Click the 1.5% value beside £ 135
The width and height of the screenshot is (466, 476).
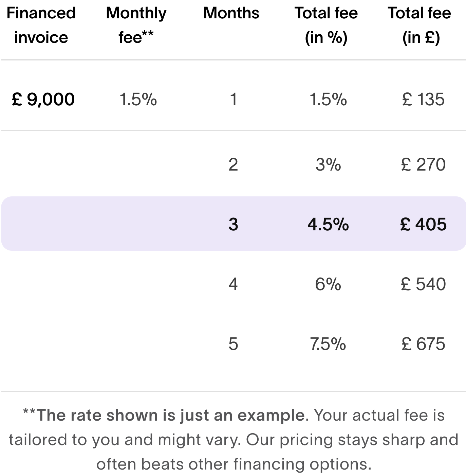click(328, 100)
